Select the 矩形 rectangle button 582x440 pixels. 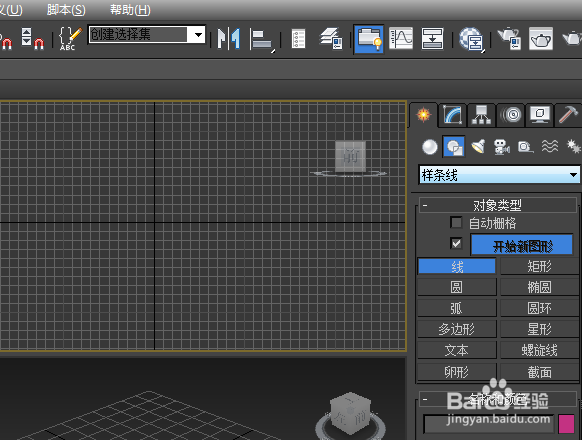pos(539,266)
